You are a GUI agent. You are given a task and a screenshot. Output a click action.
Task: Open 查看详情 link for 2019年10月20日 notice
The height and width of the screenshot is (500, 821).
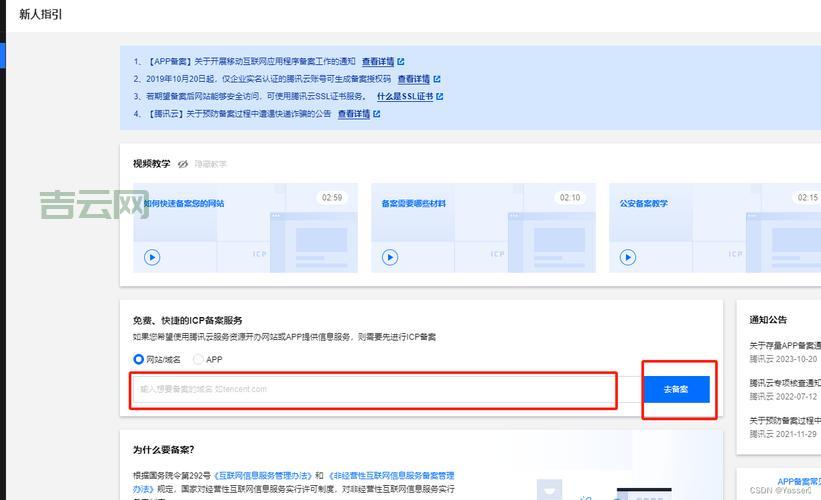click(x=413, y=79)
